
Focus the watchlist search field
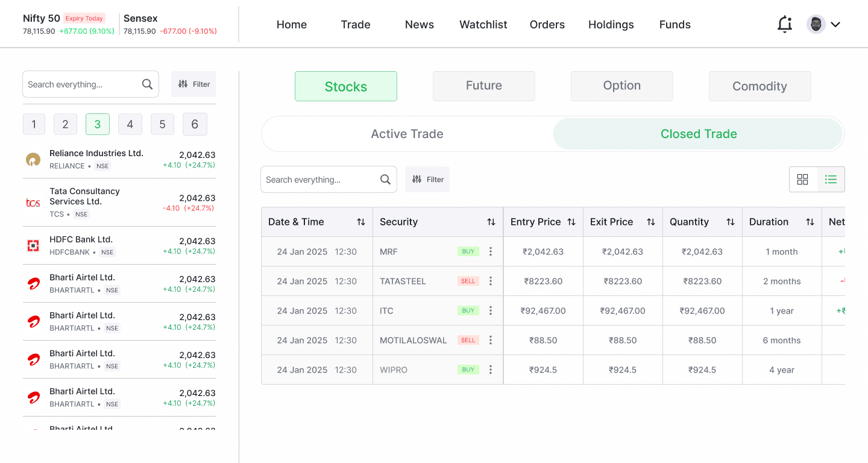90,84
